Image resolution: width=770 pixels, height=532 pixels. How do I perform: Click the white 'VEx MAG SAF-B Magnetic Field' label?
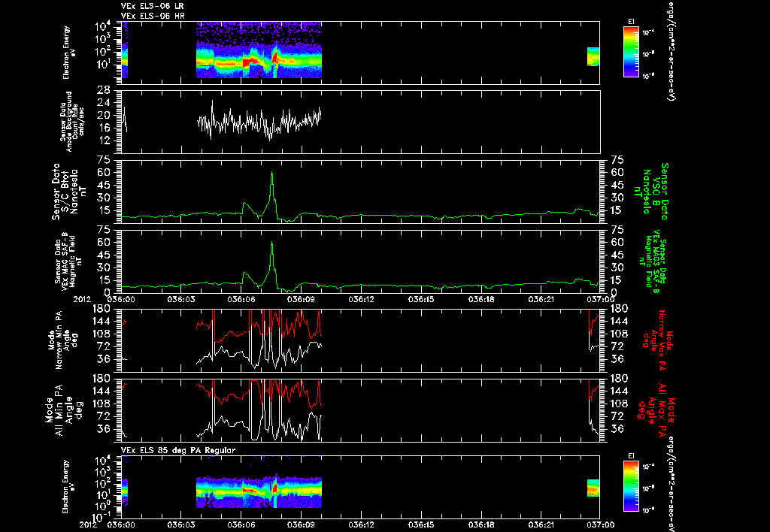68,261
